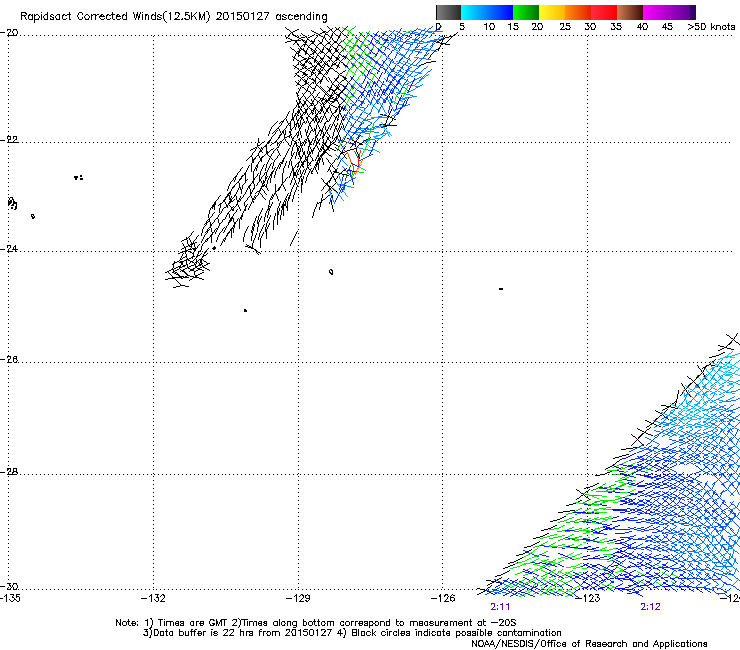This screenshot has width=740, height=650.
Task: Click the plot title 'Rapidscat Corrected Winds(12.5KM)'
Action: (115, 17)
